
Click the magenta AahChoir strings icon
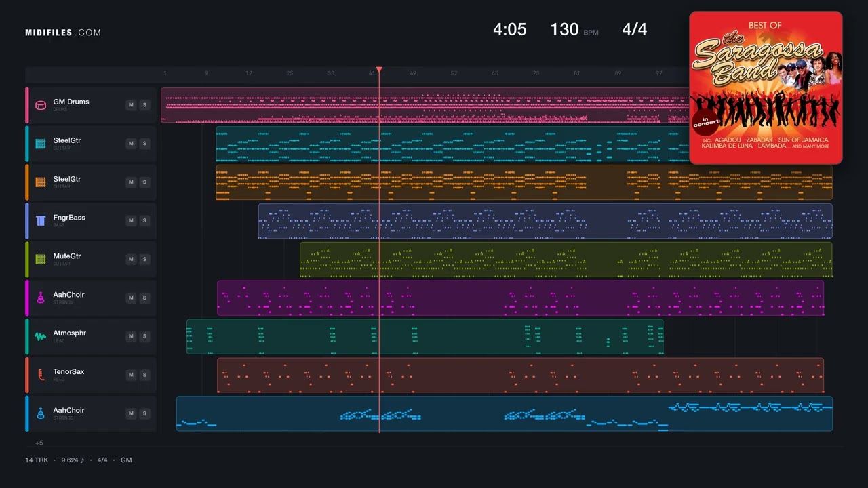(41, 298)
